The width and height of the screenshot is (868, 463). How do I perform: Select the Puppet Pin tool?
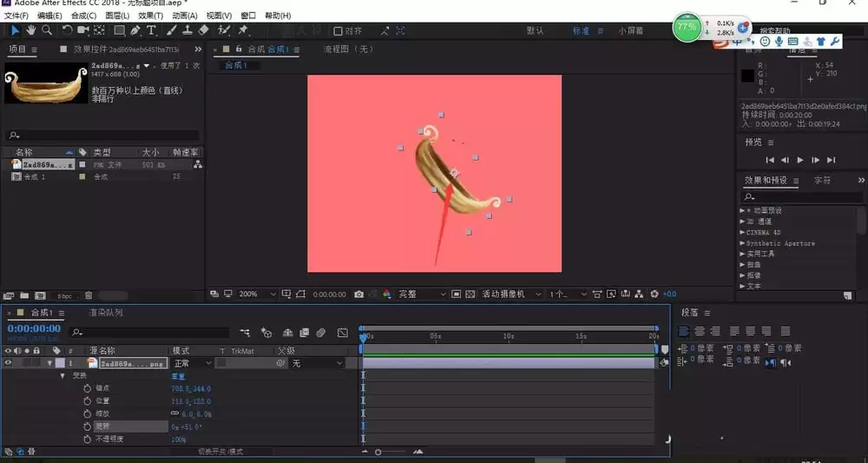[x=242, y=30]
